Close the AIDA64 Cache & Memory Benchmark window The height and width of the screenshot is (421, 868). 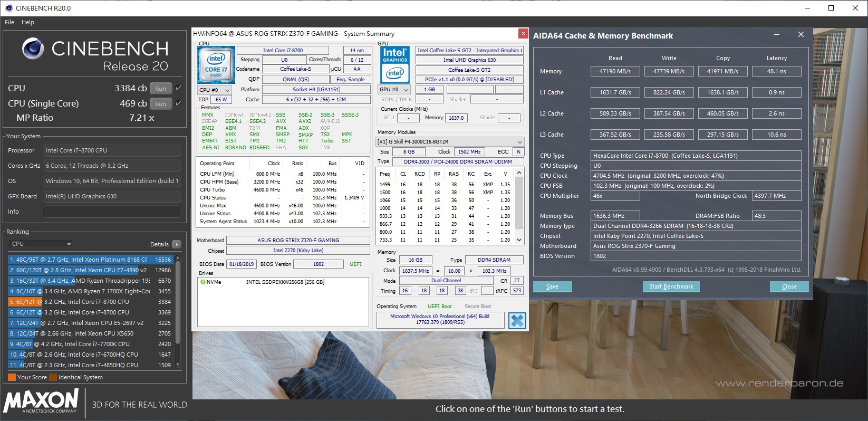click(801, 34)
